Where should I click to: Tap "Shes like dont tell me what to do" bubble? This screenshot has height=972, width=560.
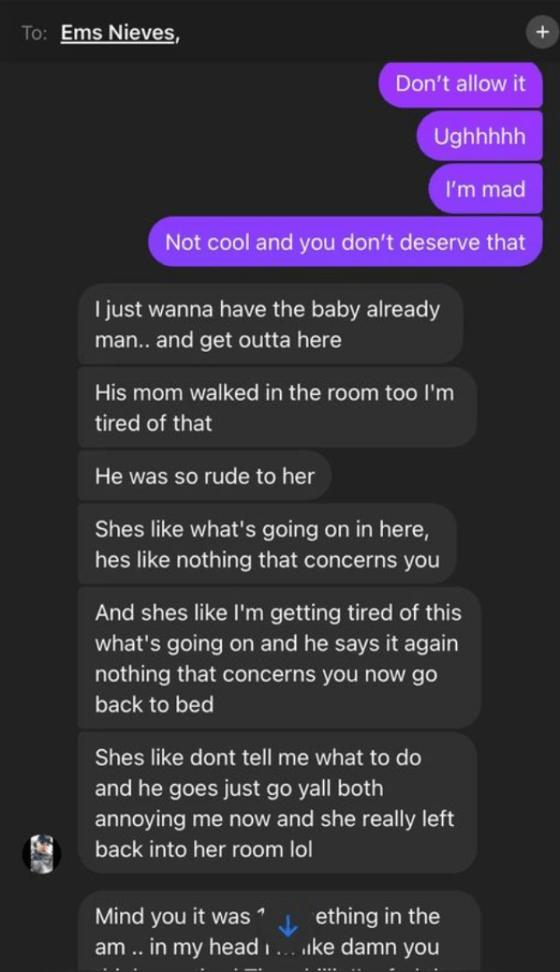click(x=277, y=803)
